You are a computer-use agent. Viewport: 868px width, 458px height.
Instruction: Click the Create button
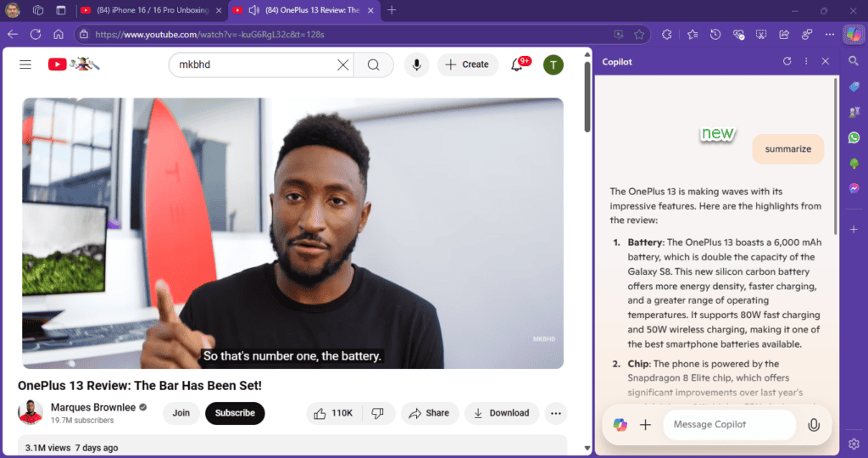pos(468,64)
